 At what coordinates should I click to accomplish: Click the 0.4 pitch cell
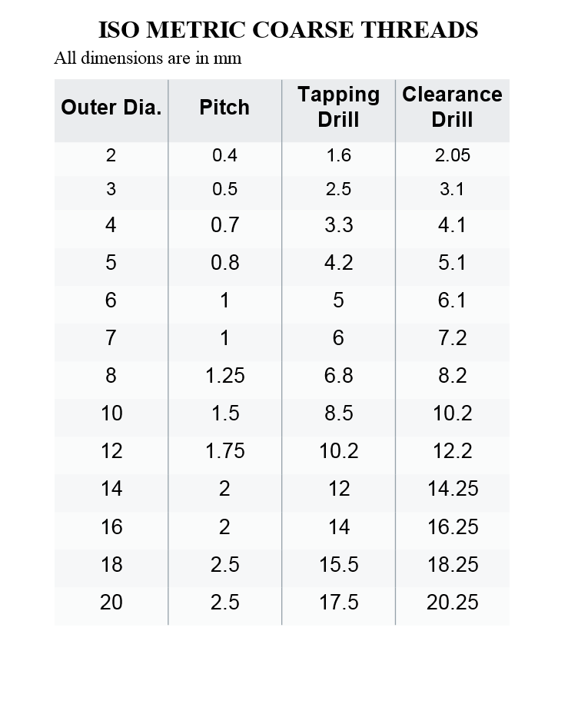coord(224,155)
